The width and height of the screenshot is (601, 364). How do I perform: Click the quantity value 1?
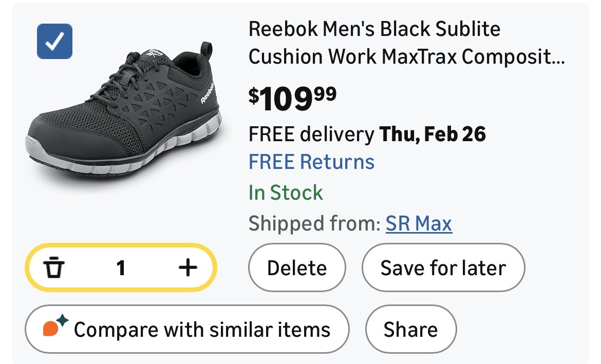121,268
